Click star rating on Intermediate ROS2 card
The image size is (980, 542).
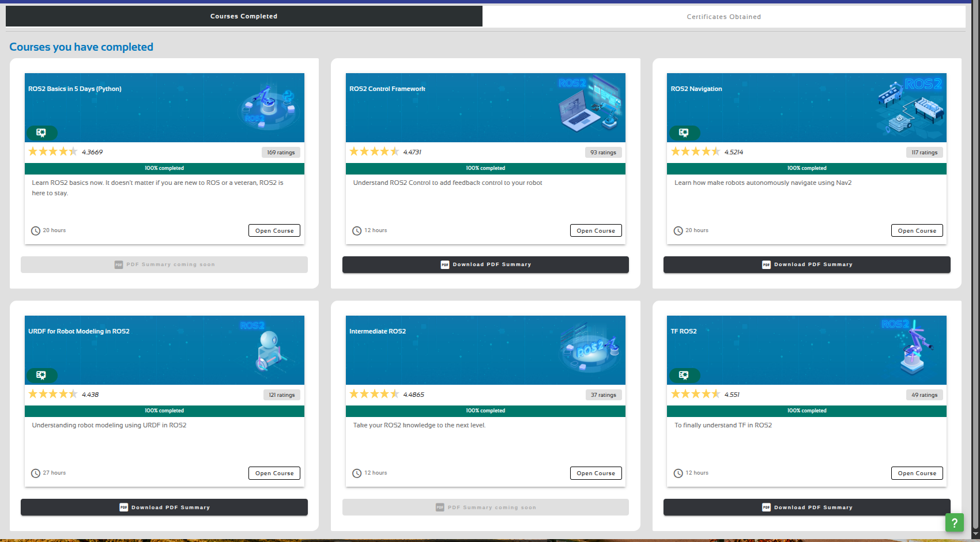pyautogui.click(x=374, y=394)
